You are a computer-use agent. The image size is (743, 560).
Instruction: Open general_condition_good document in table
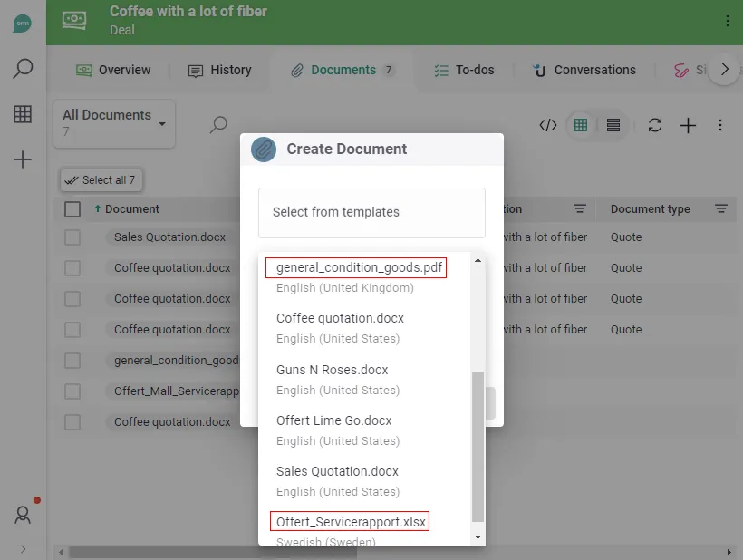click(177, 360)
